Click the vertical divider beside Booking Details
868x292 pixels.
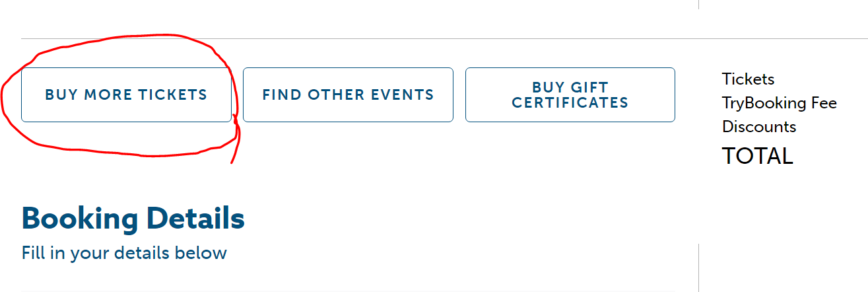(x=698, y=268)
